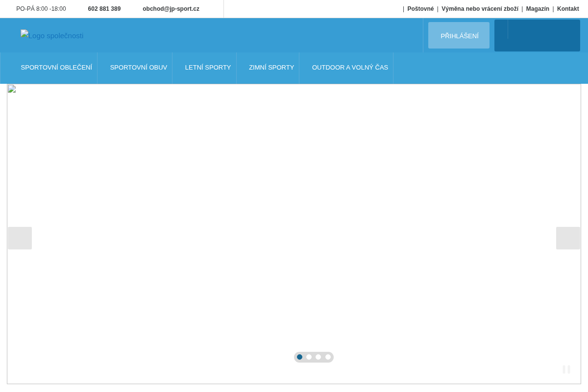Select the third slideshow pagination dot
Screen dimensions: 588x392
coord(318,357)
